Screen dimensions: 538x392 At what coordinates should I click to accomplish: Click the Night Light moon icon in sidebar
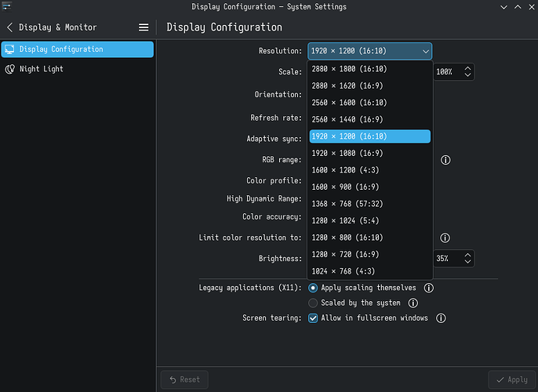10,69
